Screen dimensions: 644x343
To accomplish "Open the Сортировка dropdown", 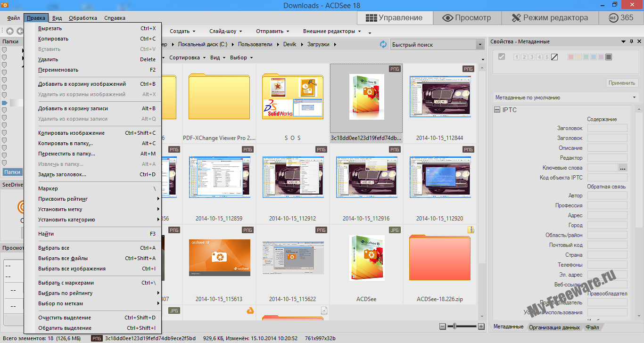I will click(187, 57).
